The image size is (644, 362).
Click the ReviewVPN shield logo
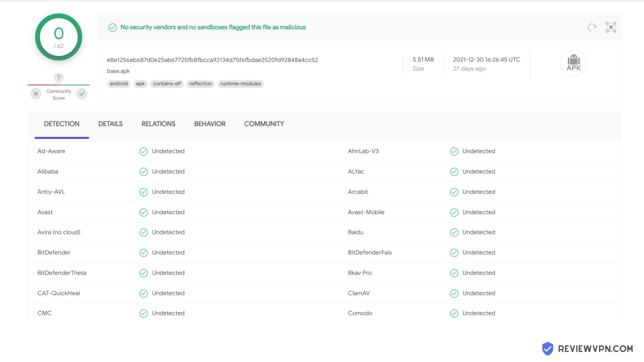click(x=548, y=349)
